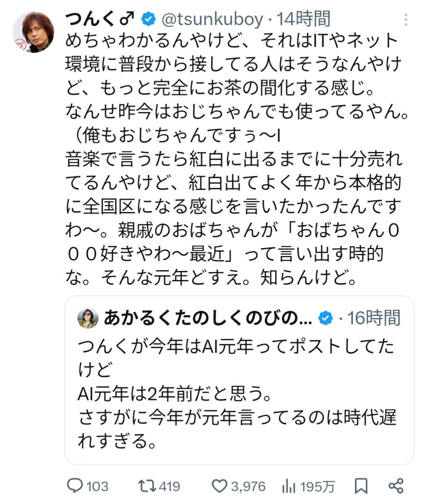427x504 pixels.
Task: Tap the repost arrows icon
Action: [x=146, y=486]
